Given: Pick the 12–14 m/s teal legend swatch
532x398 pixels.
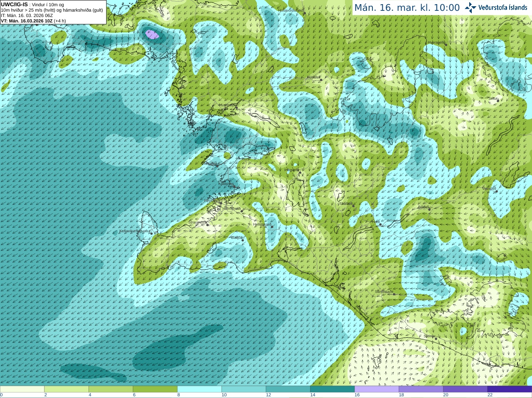Looking at the screenshot, I should click(288, 389).
